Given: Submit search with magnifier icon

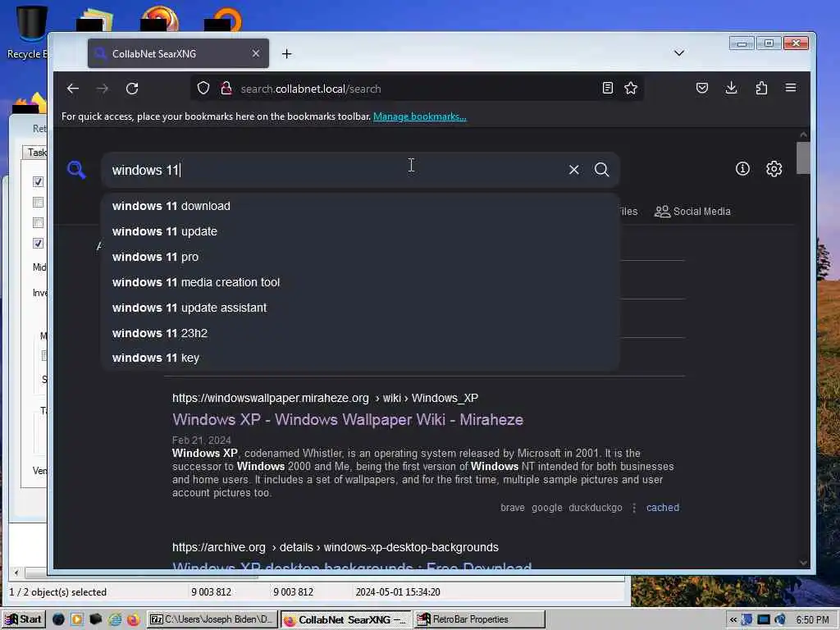Looking at the screenshot, I should point(601,170).
